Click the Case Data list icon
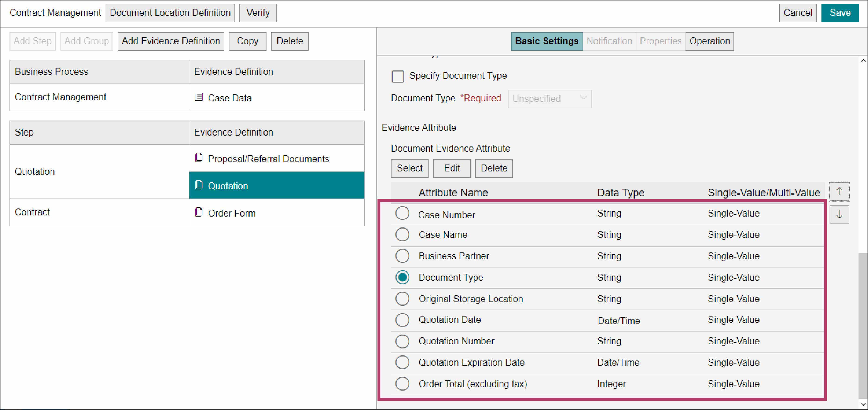 pos(199,97)
